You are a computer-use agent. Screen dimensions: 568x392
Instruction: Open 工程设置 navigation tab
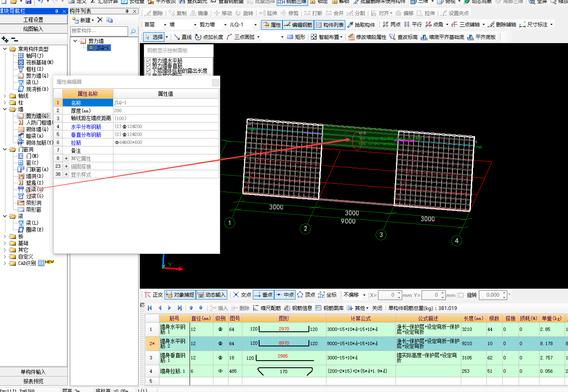(33, 20)
